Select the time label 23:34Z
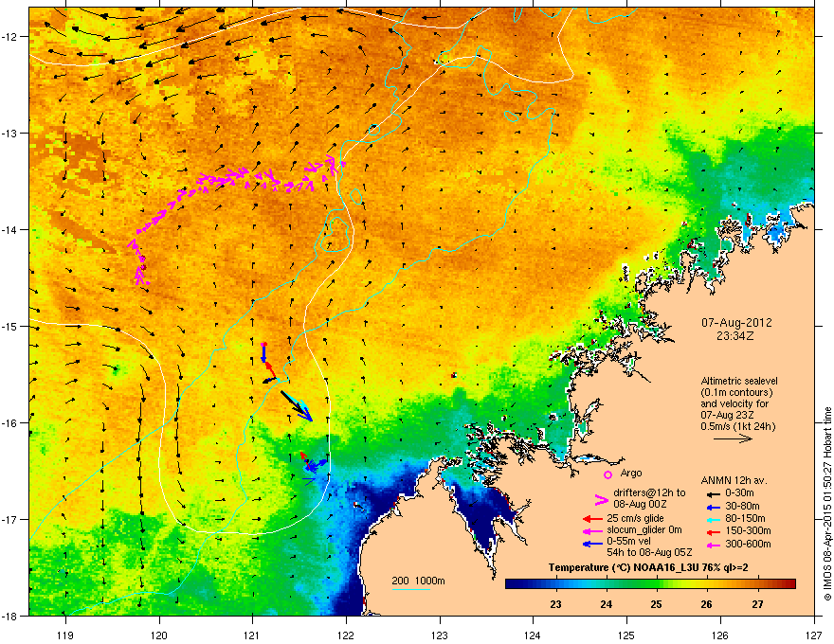This screenshot has width=834, height=644. point(735,336)
